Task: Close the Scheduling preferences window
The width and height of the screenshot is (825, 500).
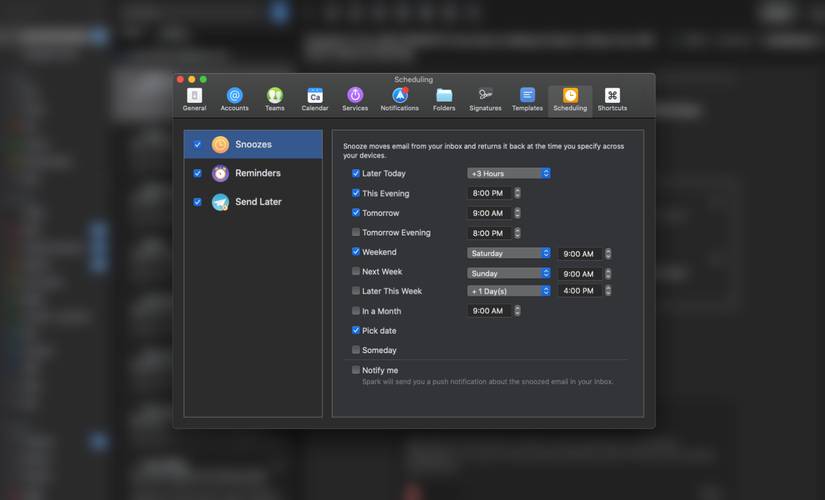Action: click(x=180, y=79)
